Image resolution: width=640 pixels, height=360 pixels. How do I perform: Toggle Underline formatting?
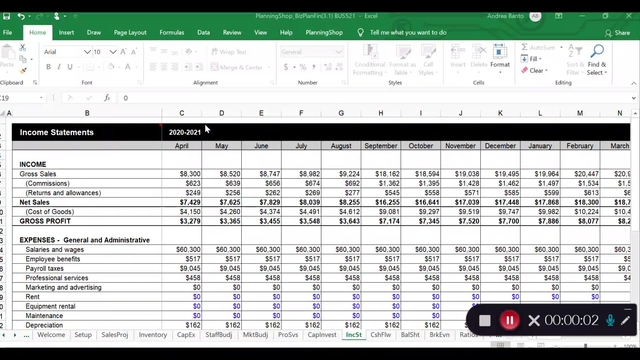click(x=70, y=67)
